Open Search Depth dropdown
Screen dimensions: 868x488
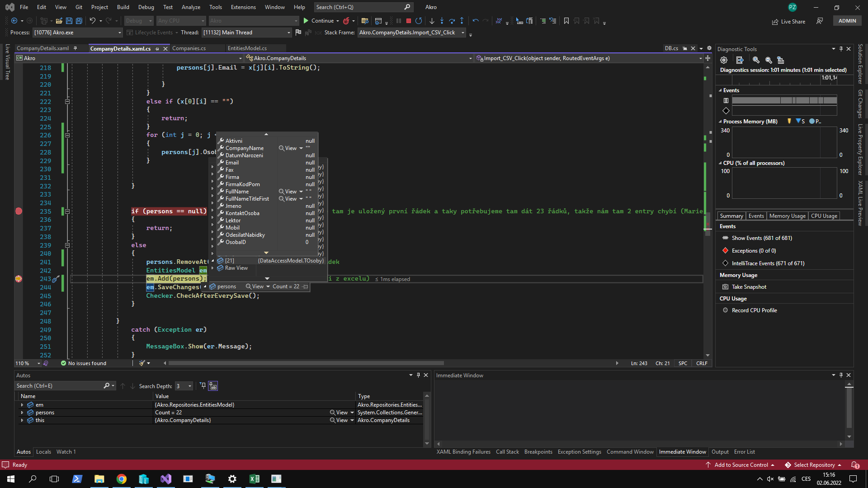(184, 386)
